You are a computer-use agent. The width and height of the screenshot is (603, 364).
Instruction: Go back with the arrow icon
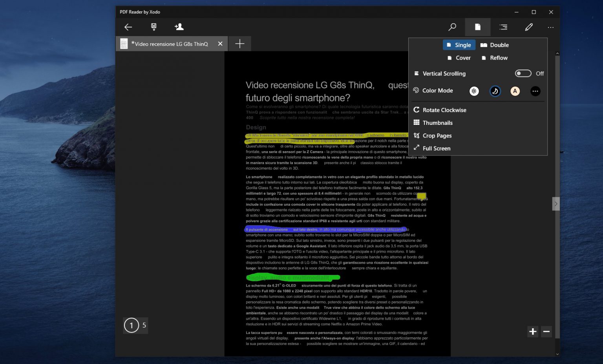pyautogui.click(x=128, y=27)
